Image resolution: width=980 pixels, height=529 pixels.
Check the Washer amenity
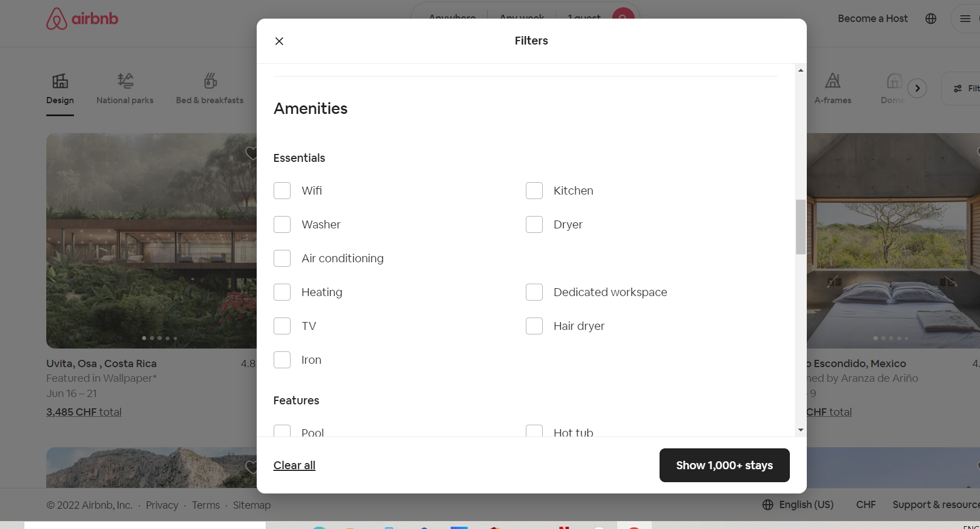(282, 224)
